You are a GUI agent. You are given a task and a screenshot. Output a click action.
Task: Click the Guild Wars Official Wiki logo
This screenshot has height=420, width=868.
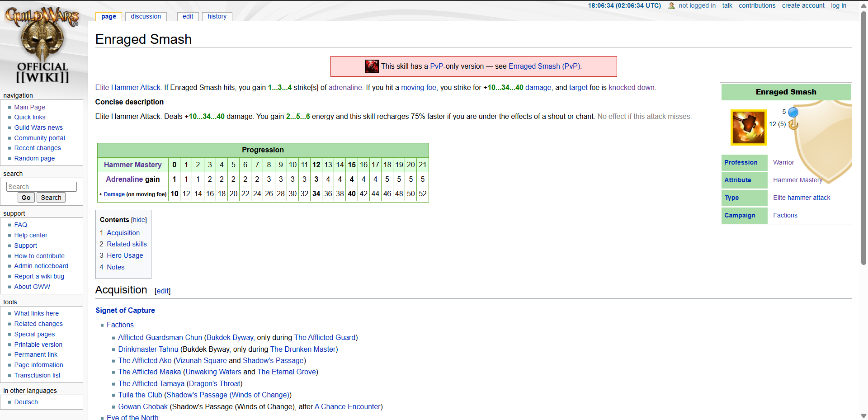click(42, 45)
